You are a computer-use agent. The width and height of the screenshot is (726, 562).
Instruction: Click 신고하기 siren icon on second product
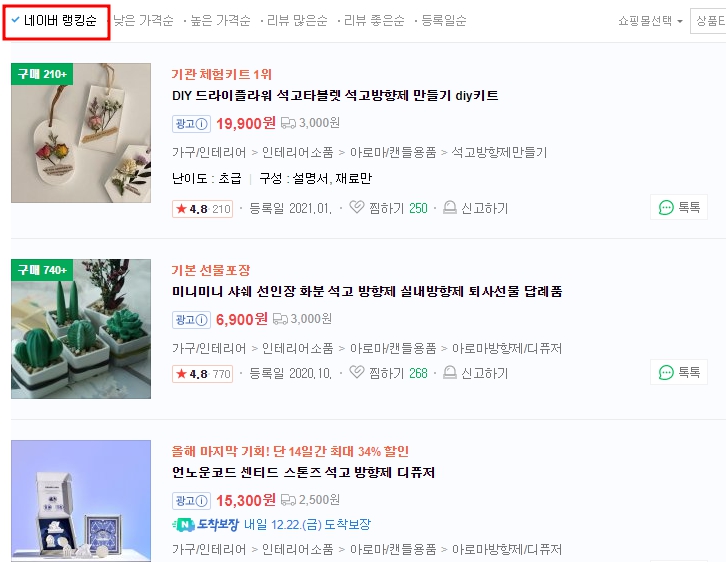click(x=450, y=372)
